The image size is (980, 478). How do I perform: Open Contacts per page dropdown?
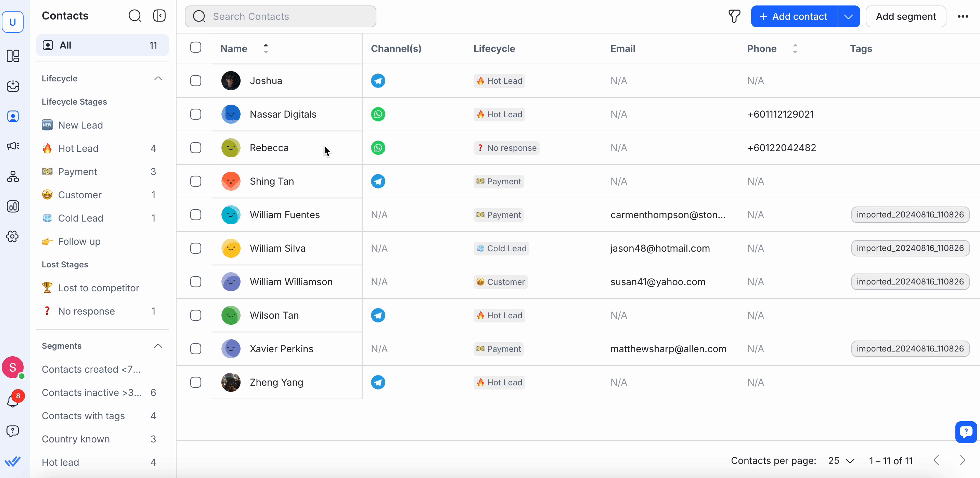pyautogui.click(x=841, y=461)
